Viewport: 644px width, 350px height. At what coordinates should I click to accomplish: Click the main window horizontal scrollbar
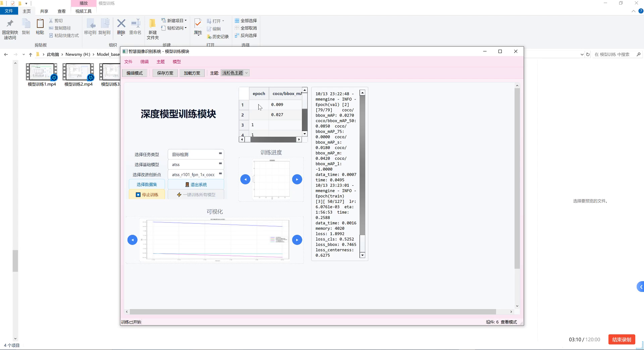tap(319, 312)
